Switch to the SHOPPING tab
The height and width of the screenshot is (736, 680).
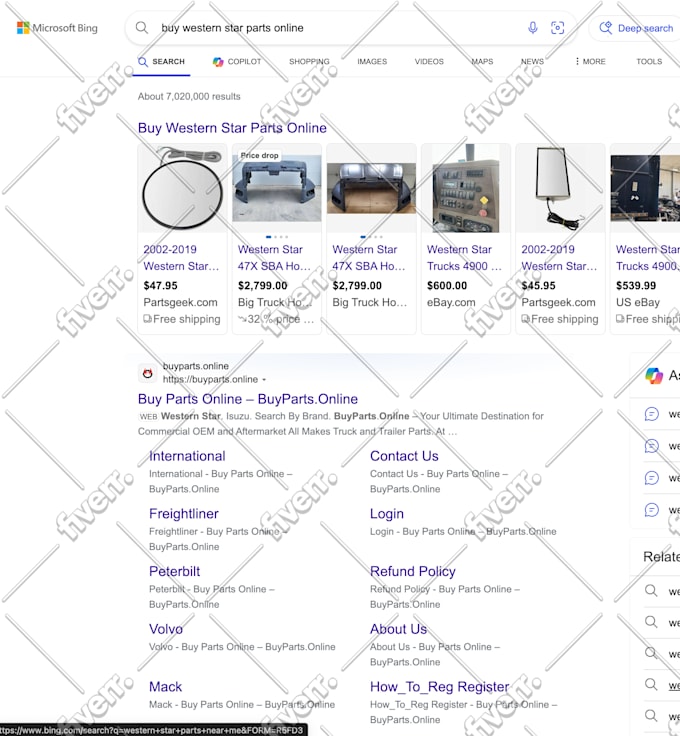[309, 61]
